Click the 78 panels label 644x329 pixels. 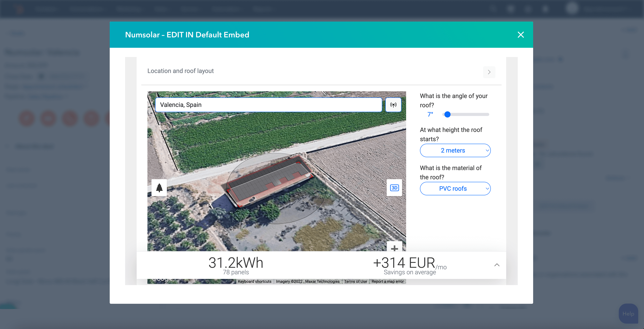(236, 272)
